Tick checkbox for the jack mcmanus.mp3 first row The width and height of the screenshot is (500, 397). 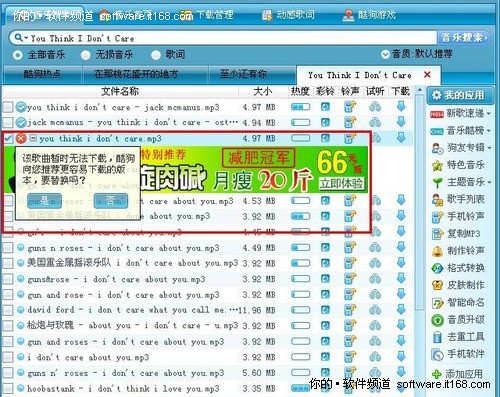pyautogui.click(x=8, y=107)
